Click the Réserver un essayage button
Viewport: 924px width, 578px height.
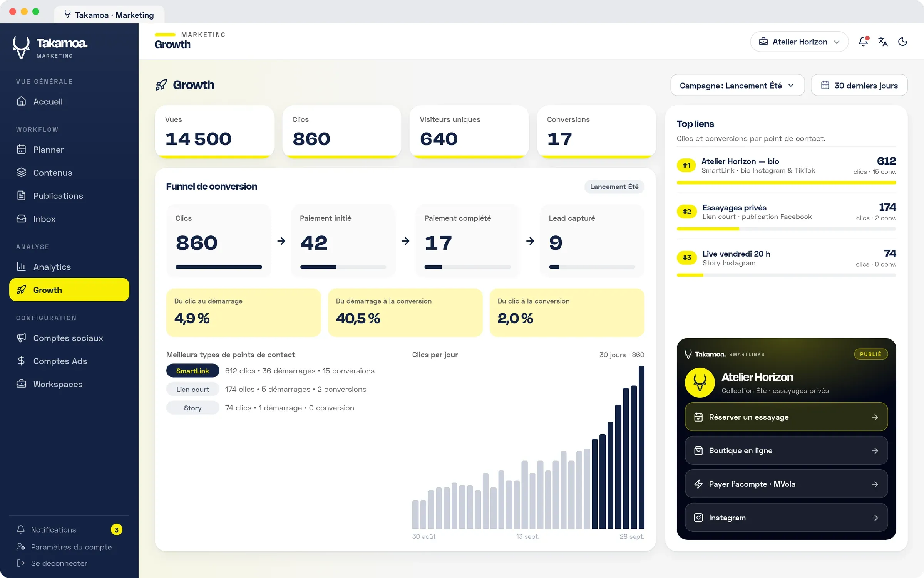786,417
